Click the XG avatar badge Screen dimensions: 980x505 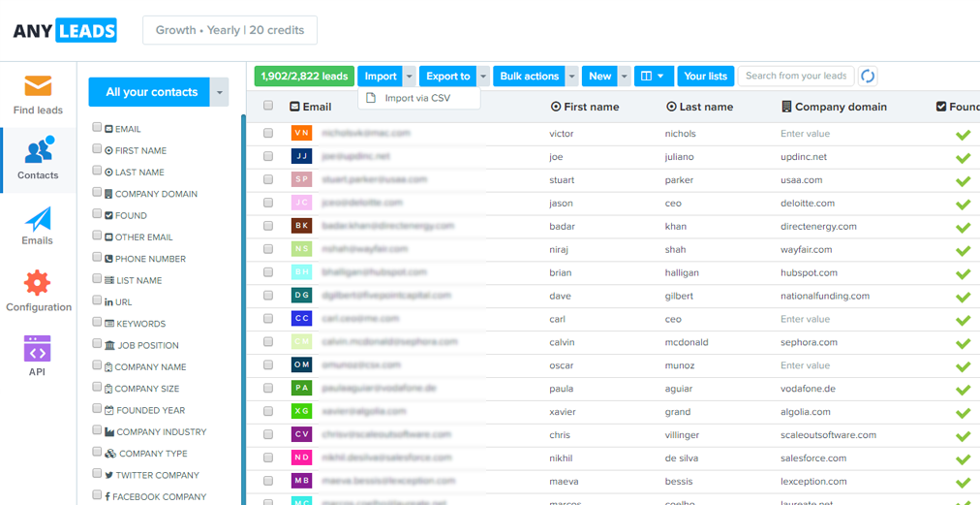point(301,411)
